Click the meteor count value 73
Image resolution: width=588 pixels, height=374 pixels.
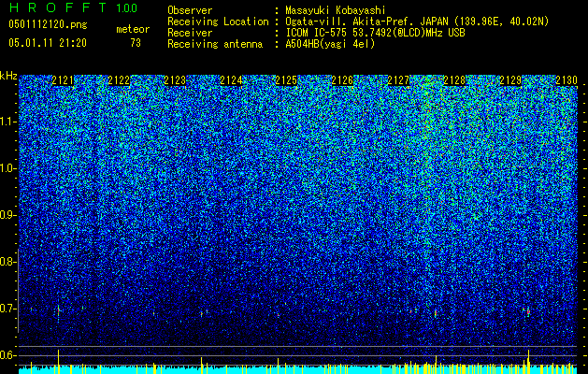[136, 43]
